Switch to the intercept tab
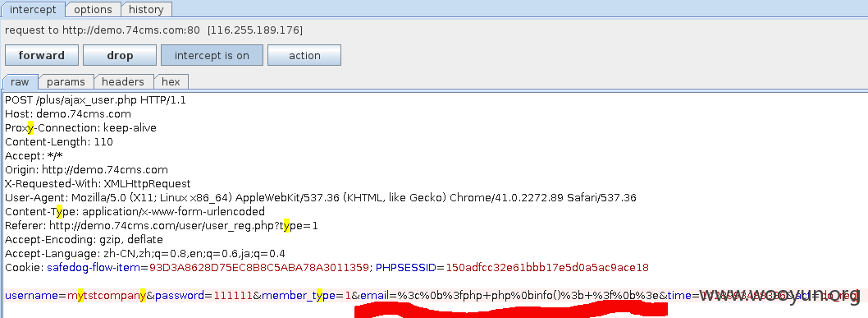The image size is (868, 318). click(33, 9)
